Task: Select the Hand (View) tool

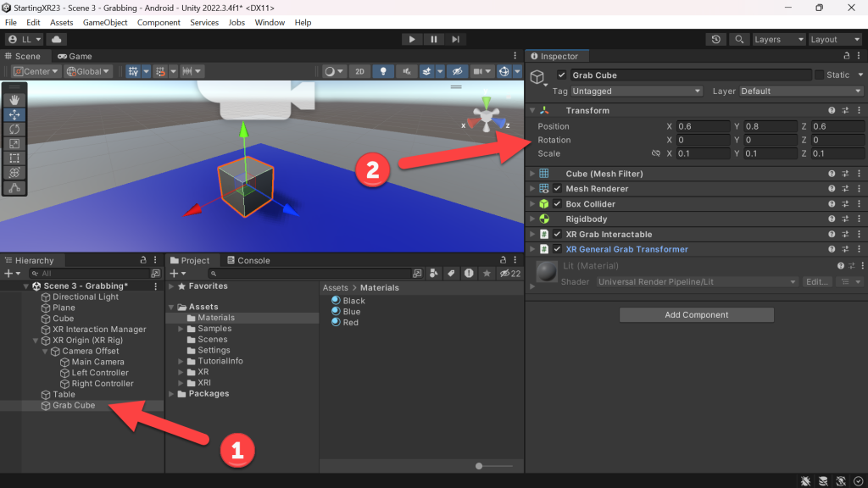Action: click(x=14, y=100)
